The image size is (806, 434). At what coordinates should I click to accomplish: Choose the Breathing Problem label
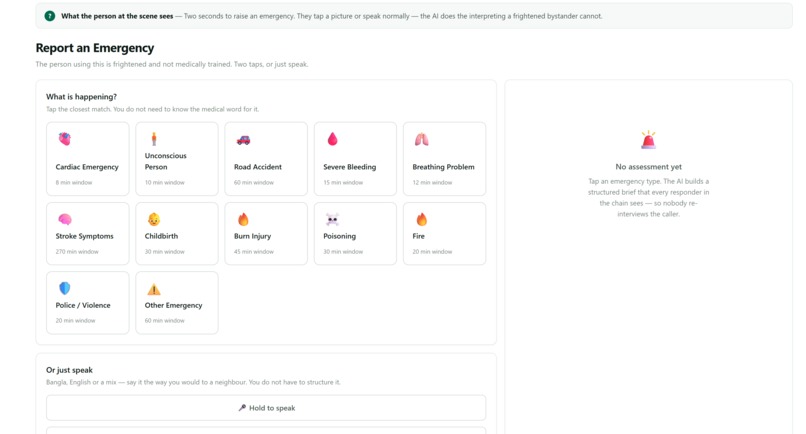coord(443,167)
